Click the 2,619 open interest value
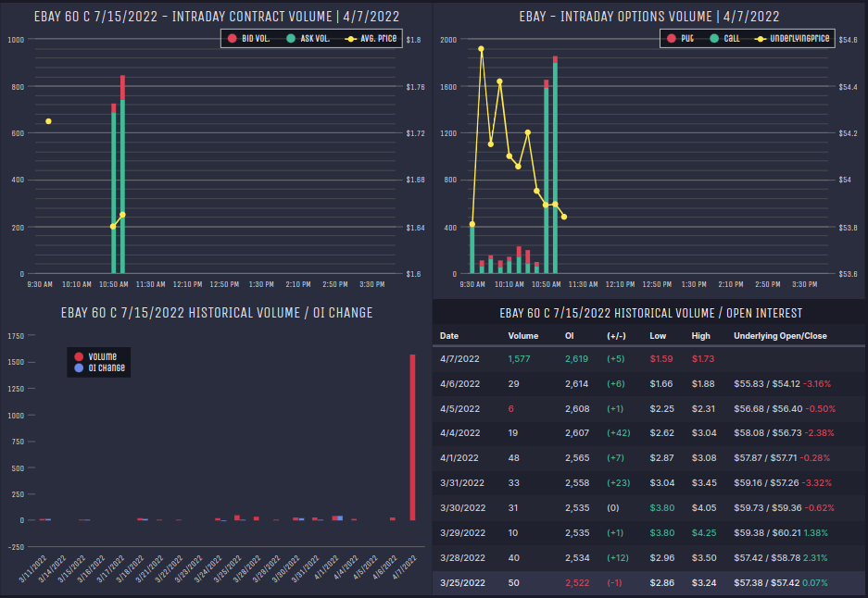Viewport: 868px width, 598px height. [576, 358]
